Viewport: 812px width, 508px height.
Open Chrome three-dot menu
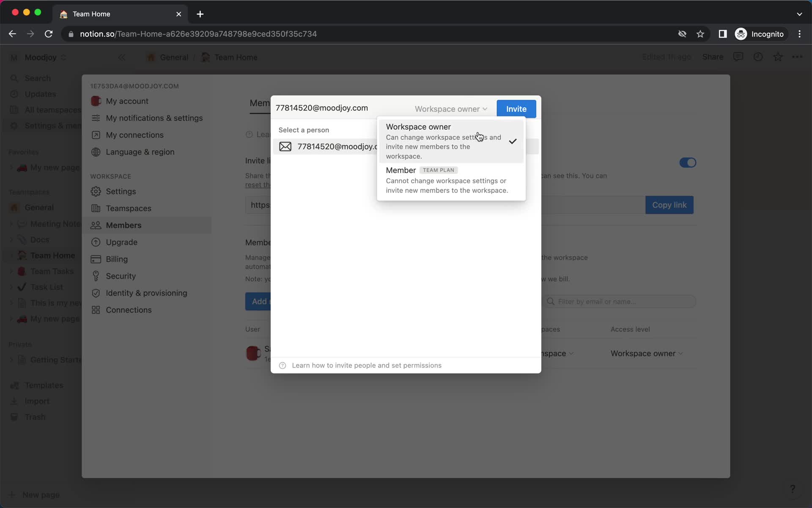click(x=799, y=34)
